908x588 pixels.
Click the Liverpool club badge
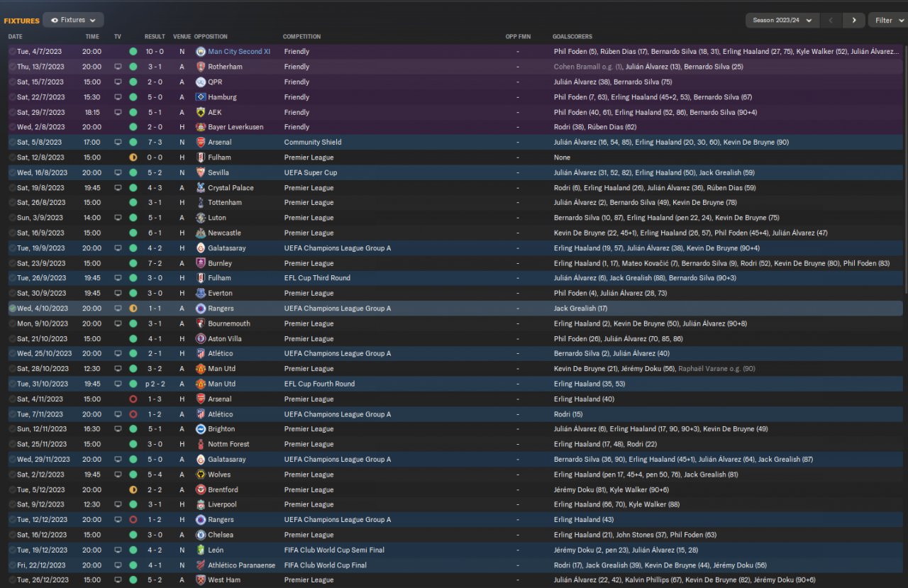pos(200,504)
